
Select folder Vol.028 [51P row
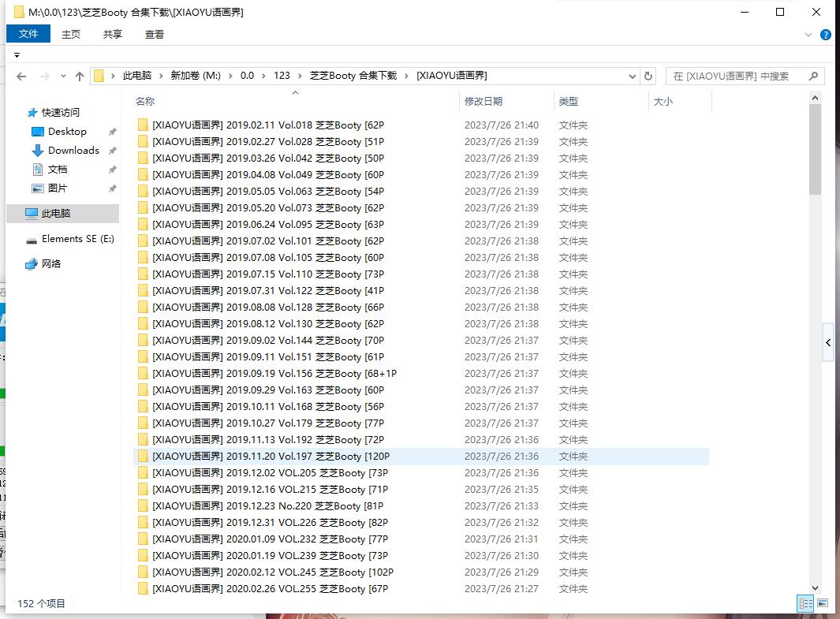pyautogui.click(x=421, y=141)
